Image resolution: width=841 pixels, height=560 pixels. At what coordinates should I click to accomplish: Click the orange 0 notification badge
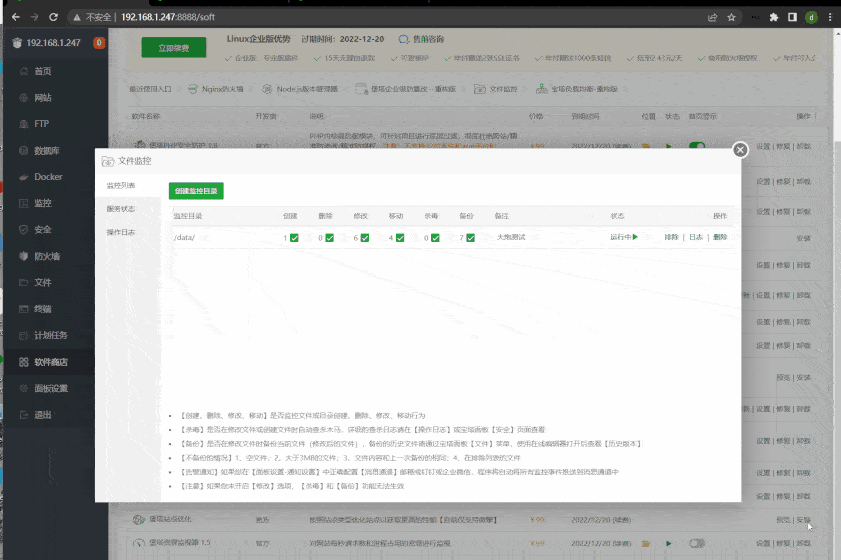pyautogui.click(x=99, y=42)
